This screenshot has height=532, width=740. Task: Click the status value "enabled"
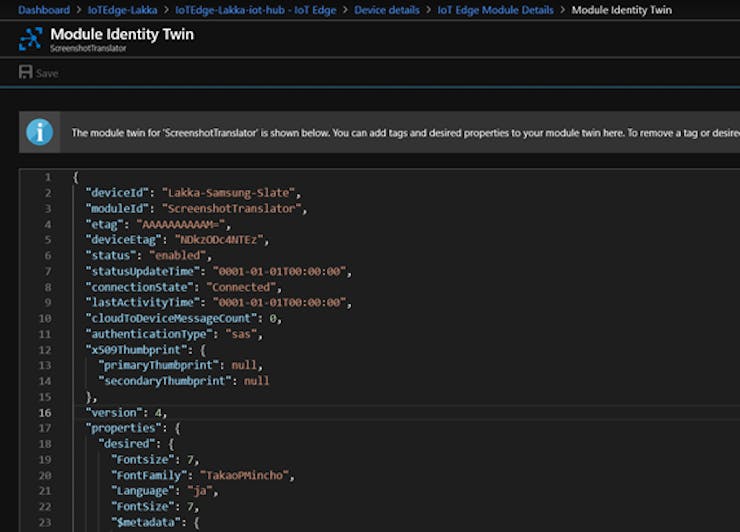[178, 255]
